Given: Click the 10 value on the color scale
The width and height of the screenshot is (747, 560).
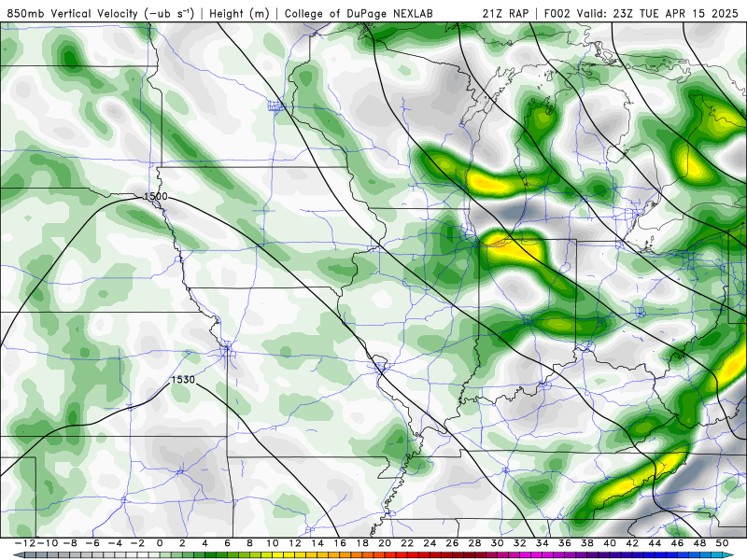Looking at the screenshot, I should pos(272,543).
